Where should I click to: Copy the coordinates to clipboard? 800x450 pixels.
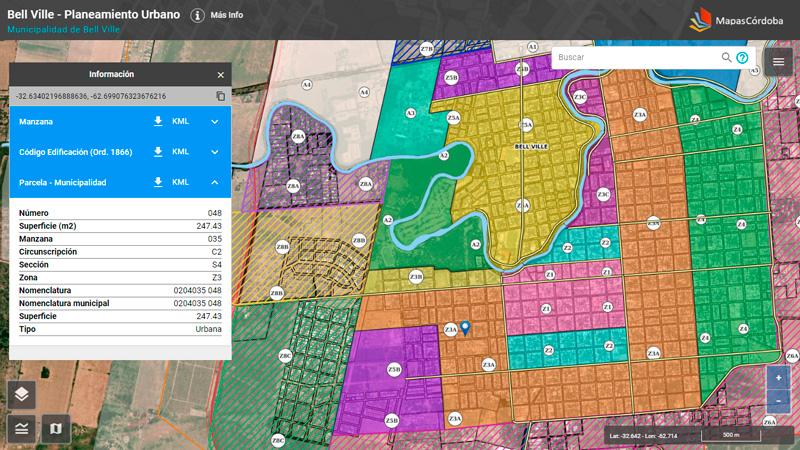click(x=221, y=96)
